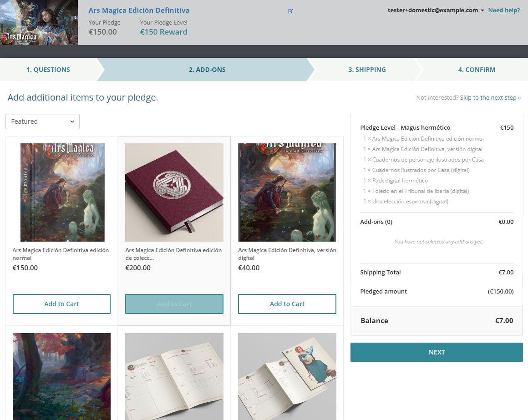
Task: Skip to the next step link
Action: point(490,97)
